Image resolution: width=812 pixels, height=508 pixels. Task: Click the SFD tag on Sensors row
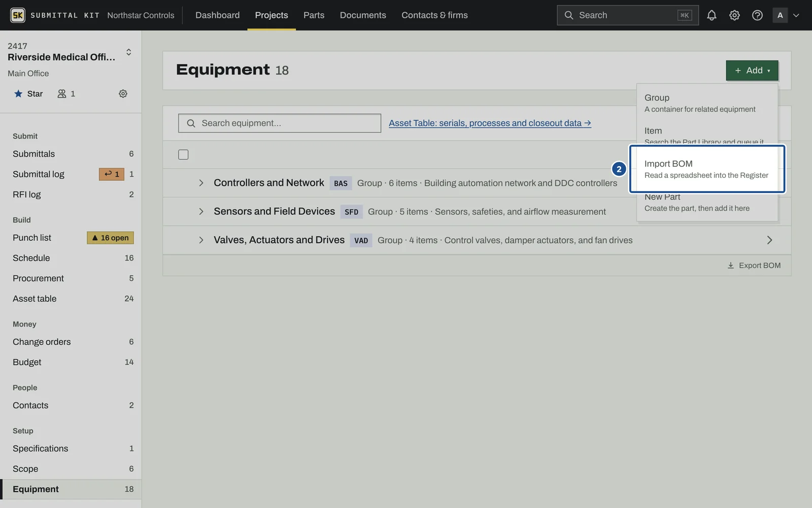(x=351, y=212)
